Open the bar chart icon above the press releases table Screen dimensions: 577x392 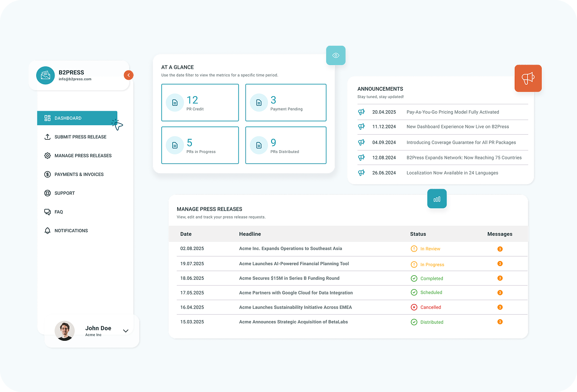437,198
